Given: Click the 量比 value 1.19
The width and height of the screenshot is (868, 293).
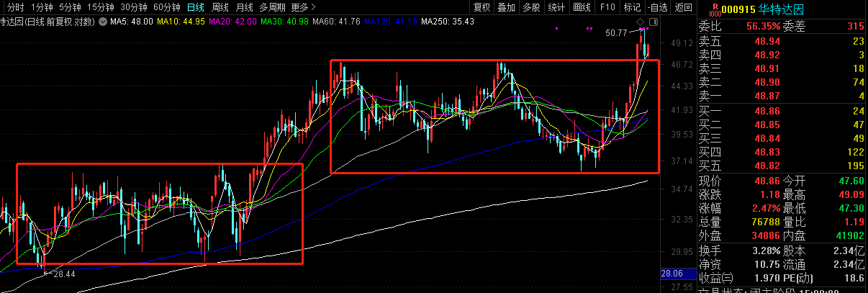Looking at the screenshot, I should 854,222.
